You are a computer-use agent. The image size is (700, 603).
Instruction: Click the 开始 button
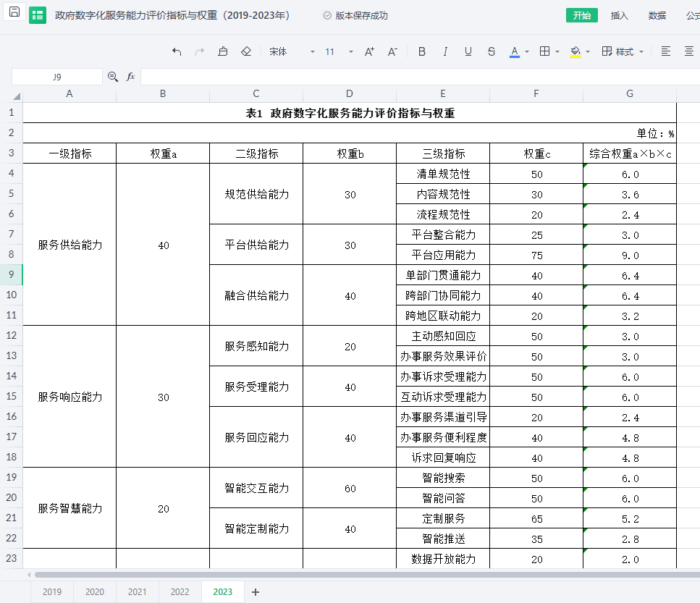click(581, 15)
